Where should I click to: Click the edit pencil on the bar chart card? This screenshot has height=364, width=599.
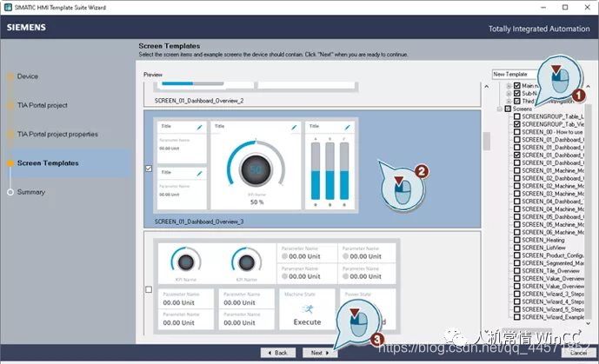click(347, 128)
